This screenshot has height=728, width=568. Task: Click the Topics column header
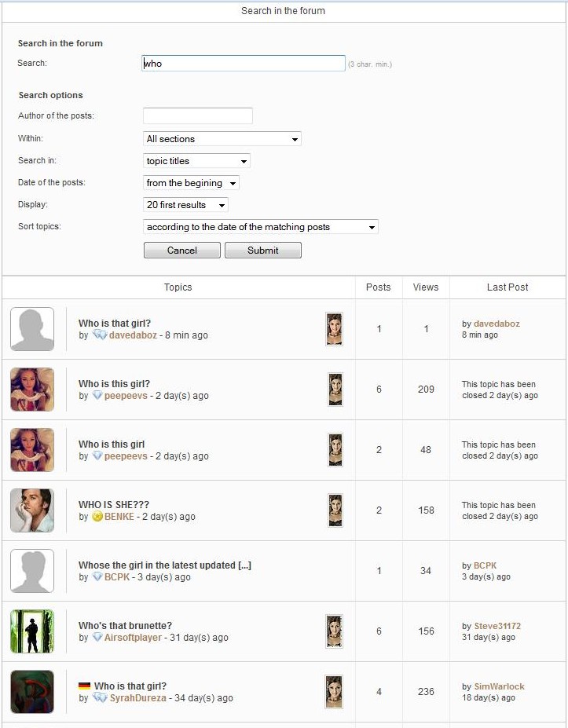point(178,287)
